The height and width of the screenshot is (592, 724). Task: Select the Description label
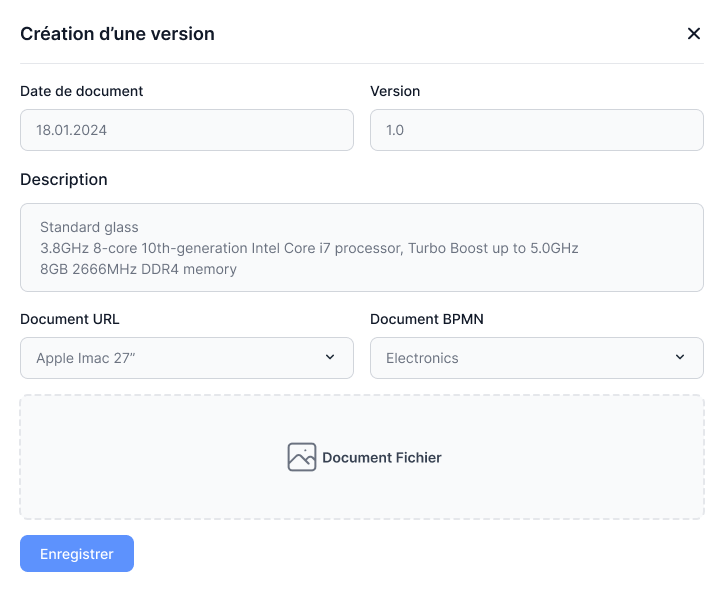coord(64,180)
